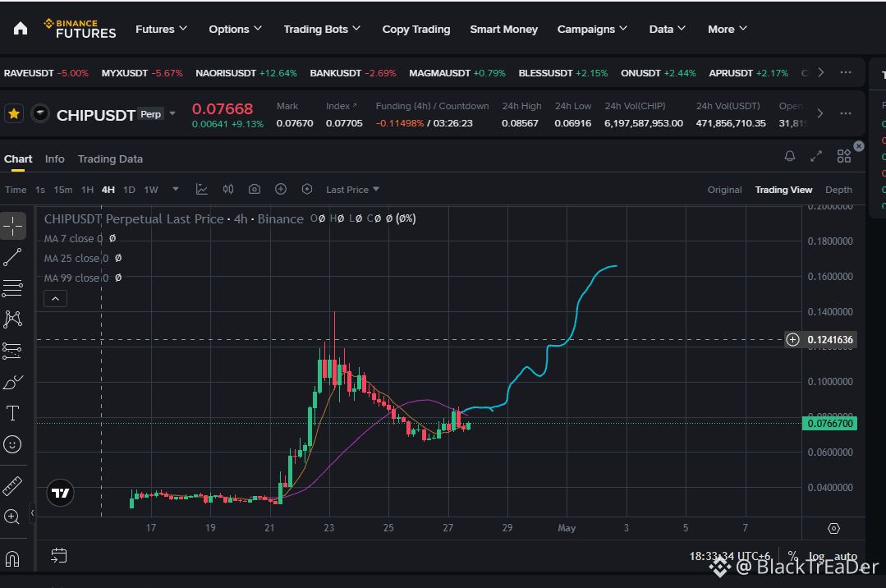Select 1W time interval

pyautogui.click(x=151, y=190)
